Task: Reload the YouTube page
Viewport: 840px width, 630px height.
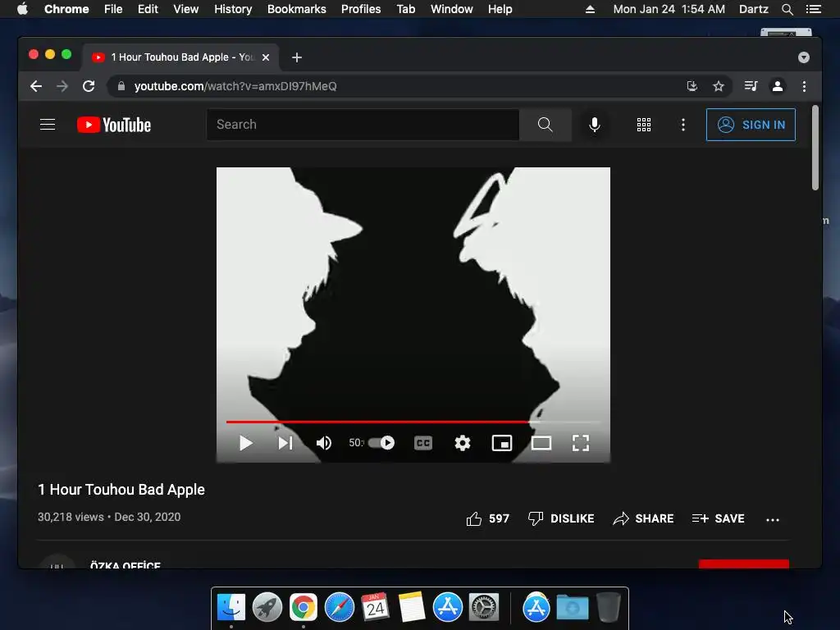Action: click(x=89, y=86)
